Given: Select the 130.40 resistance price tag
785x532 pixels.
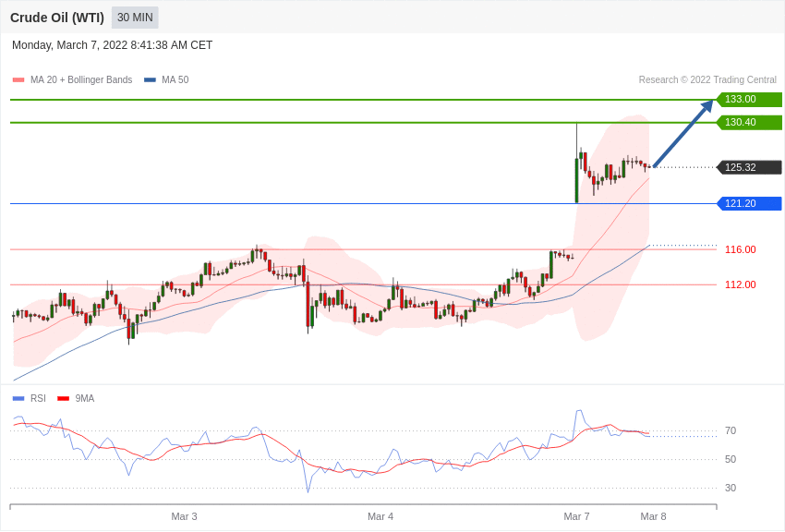Looking at the screenshot, I should click(x=749, y=123).
